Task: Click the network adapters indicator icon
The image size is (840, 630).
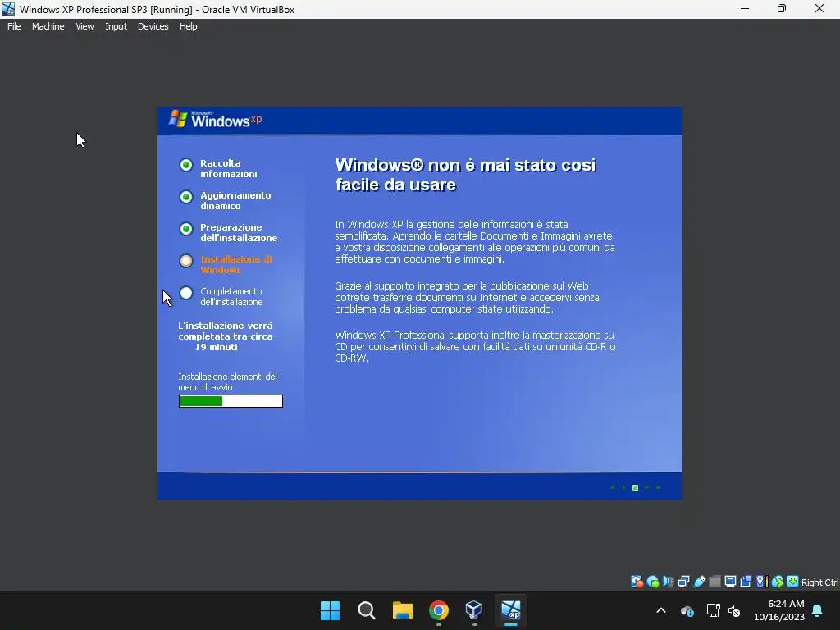Action: pyautogui.click(x=683, y=582)
